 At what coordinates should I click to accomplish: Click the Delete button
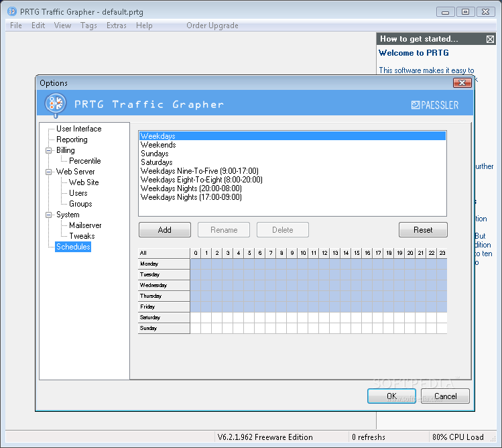283,230
